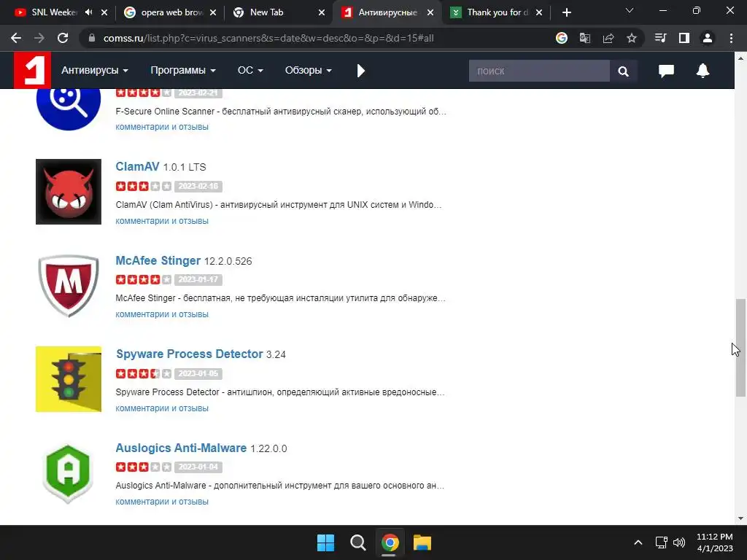Open comments link under ClamAV
The image size is (747, 560).
point(162,221)
